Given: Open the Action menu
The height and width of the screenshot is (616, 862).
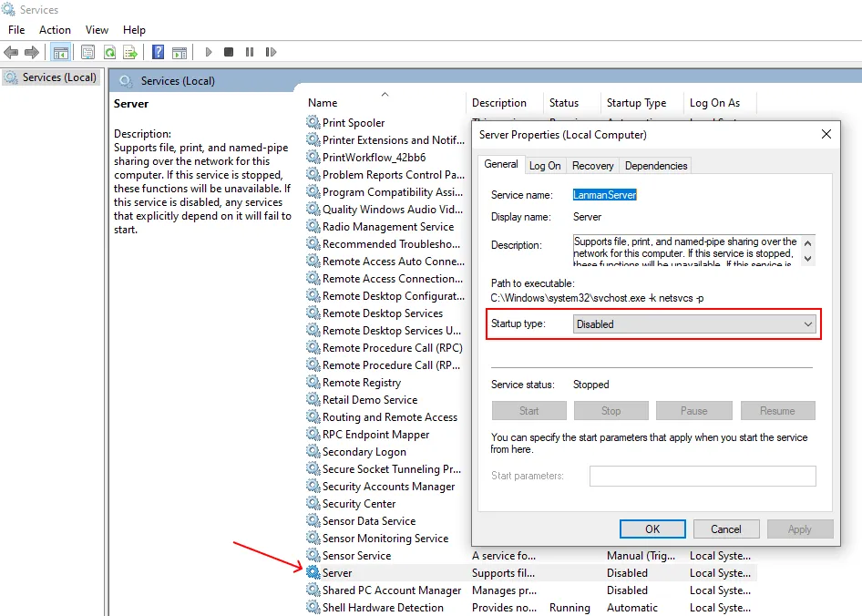Looking at the screenshot, I should point(55,30).
